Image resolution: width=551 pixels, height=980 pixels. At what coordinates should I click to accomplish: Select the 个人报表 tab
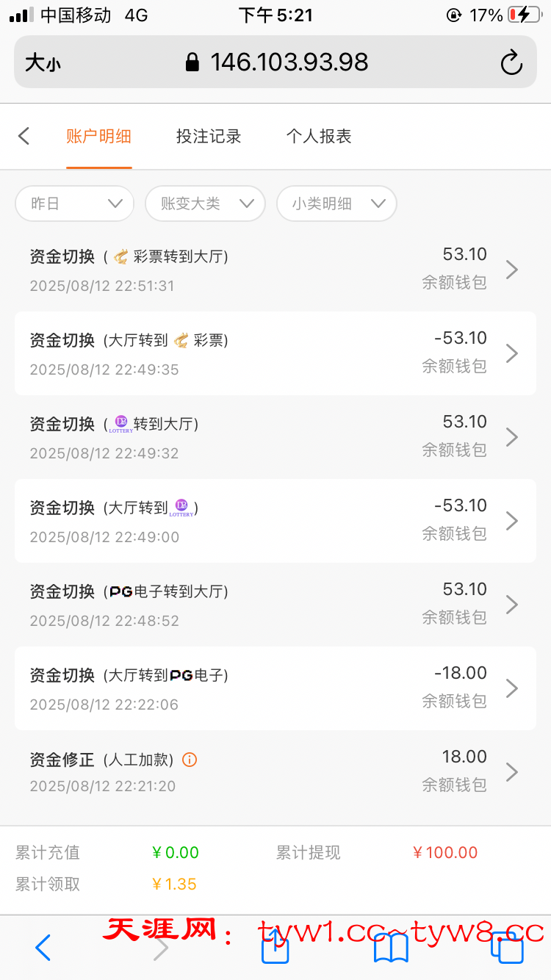(319, 136)
